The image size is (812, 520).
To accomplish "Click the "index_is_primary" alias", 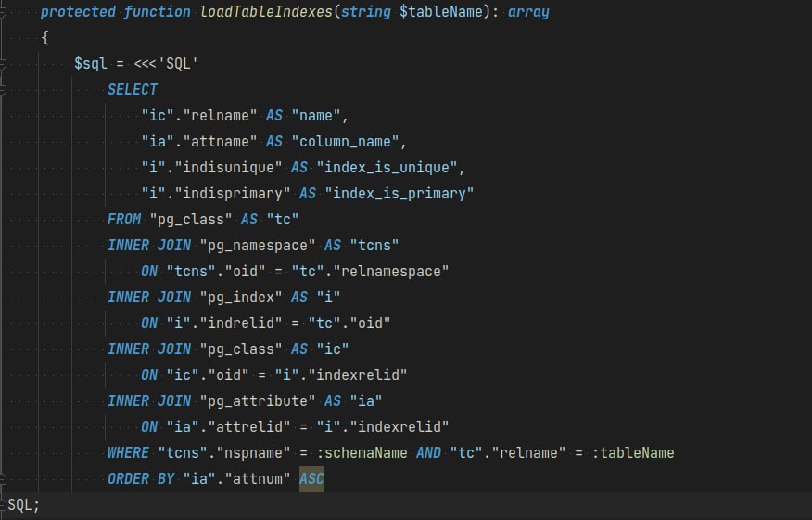I will 400,193.
